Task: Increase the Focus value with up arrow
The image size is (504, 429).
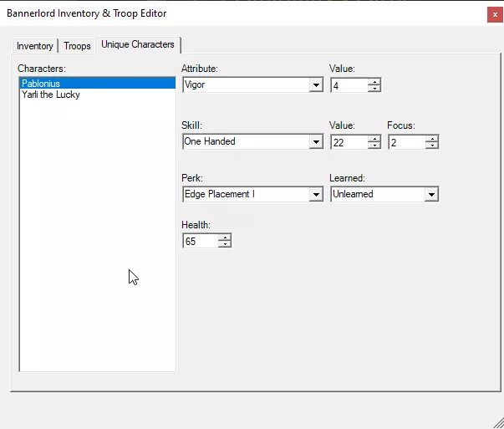Action: [x=432, y=139]
